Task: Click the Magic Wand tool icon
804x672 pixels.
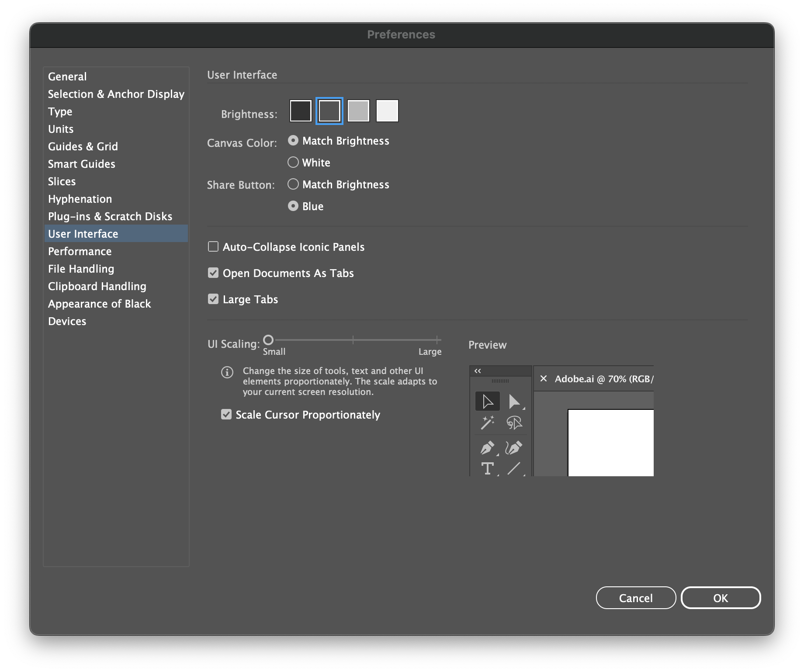Action: click(487, 423)
